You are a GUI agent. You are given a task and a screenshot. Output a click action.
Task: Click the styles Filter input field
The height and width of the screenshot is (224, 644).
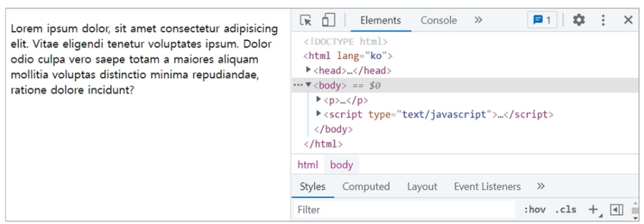[405, 210]
